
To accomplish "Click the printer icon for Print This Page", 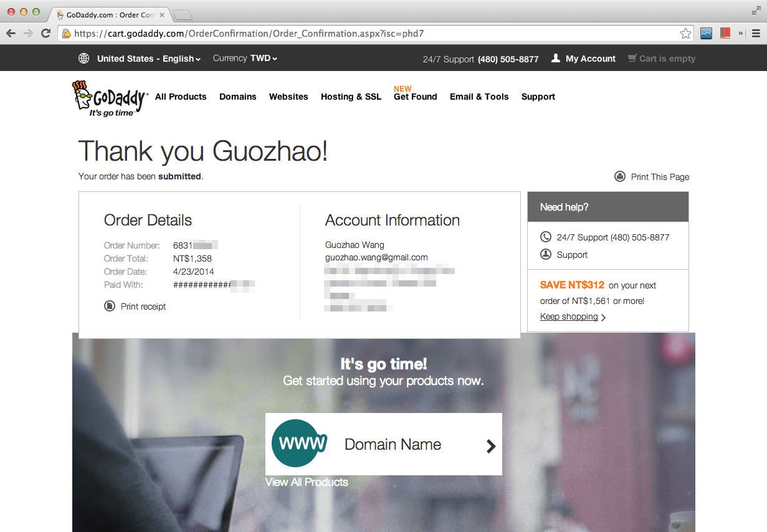I will click(x=620, y=176).
